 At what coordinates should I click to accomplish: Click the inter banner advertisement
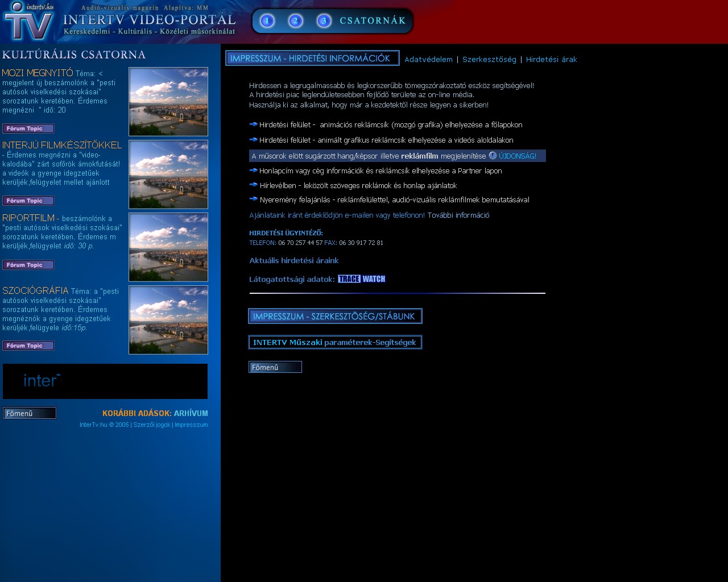105,381
